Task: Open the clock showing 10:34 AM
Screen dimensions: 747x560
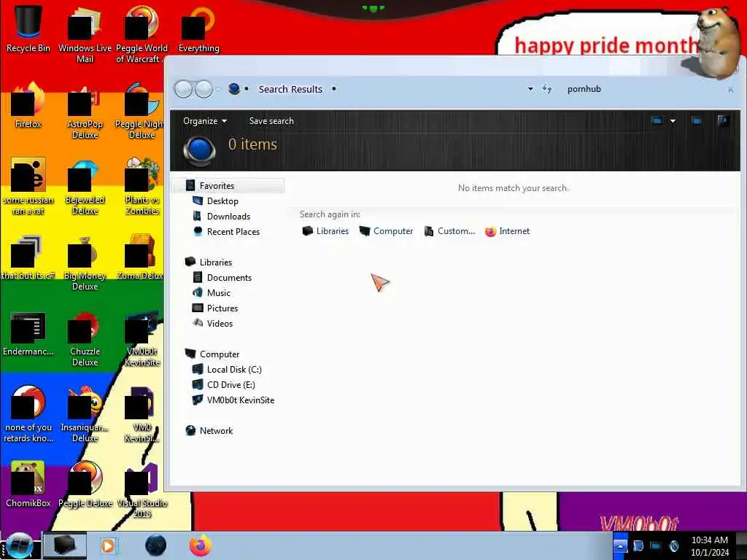Action: point(709,545)
